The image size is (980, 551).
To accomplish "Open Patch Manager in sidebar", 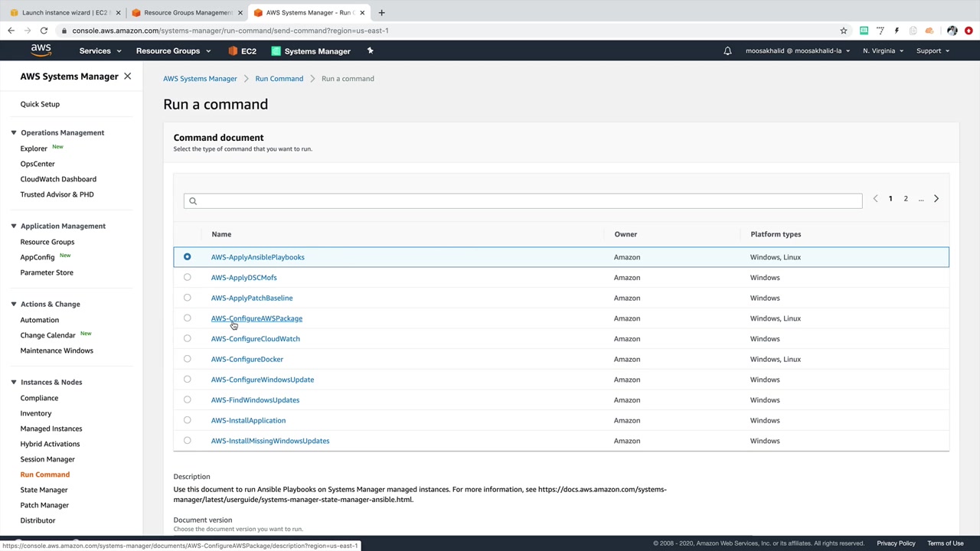I will tap(44, 505).
